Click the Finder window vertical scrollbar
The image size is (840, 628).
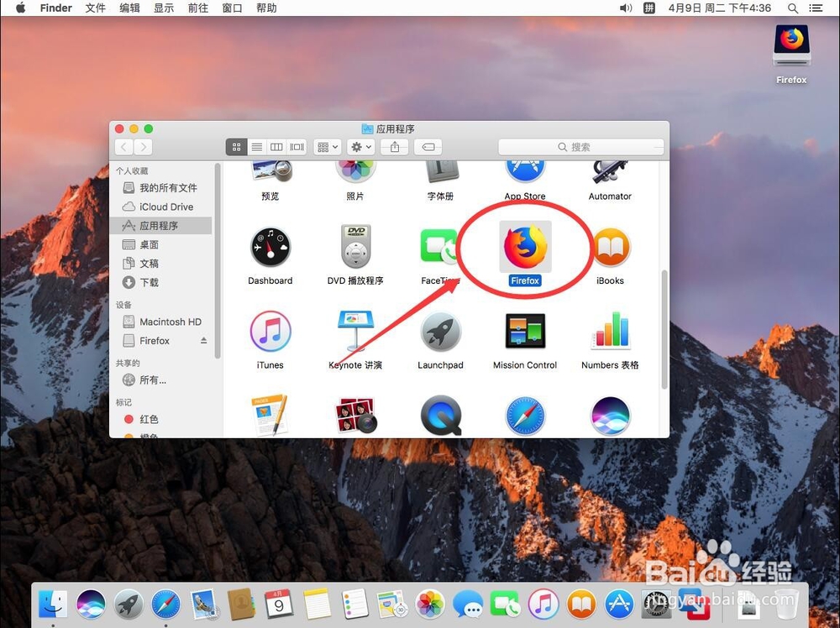tap(664, 330)
